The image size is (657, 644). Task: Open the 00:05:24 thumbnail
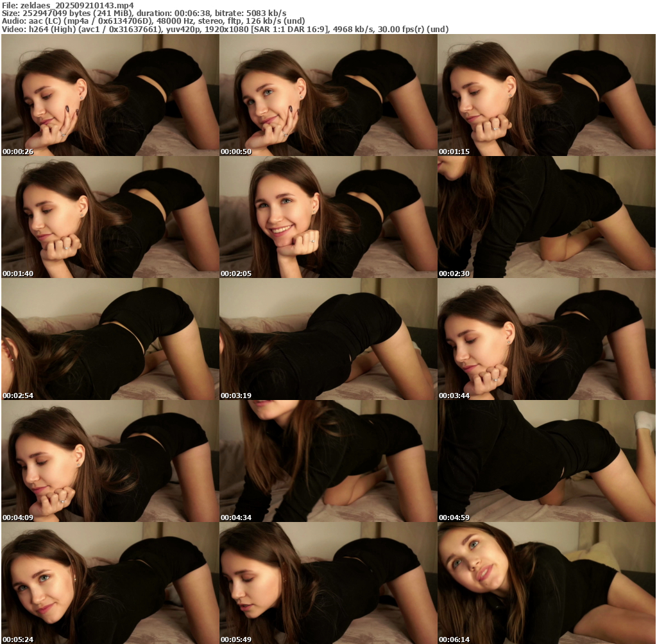point(110,583)
